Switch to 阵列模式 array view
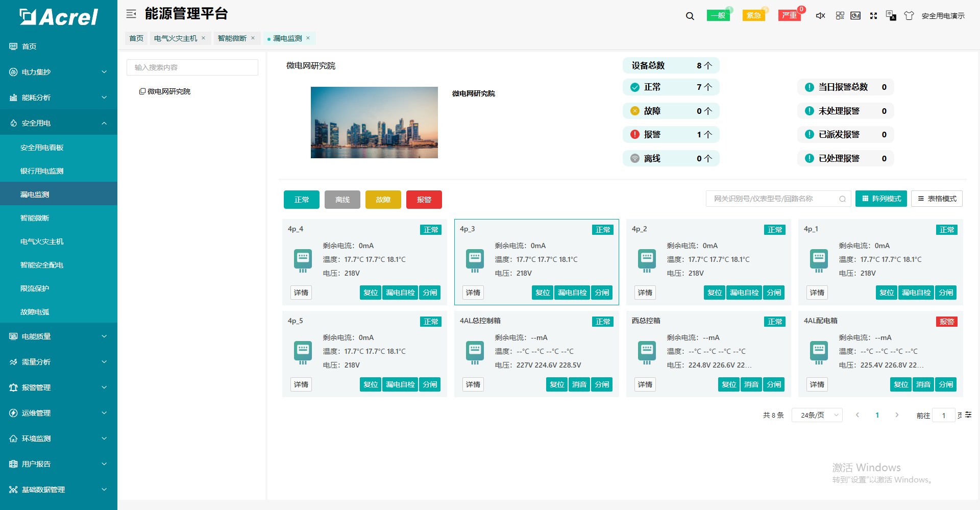The width and height of the screenshot is (980, 510). coord(881,199)
